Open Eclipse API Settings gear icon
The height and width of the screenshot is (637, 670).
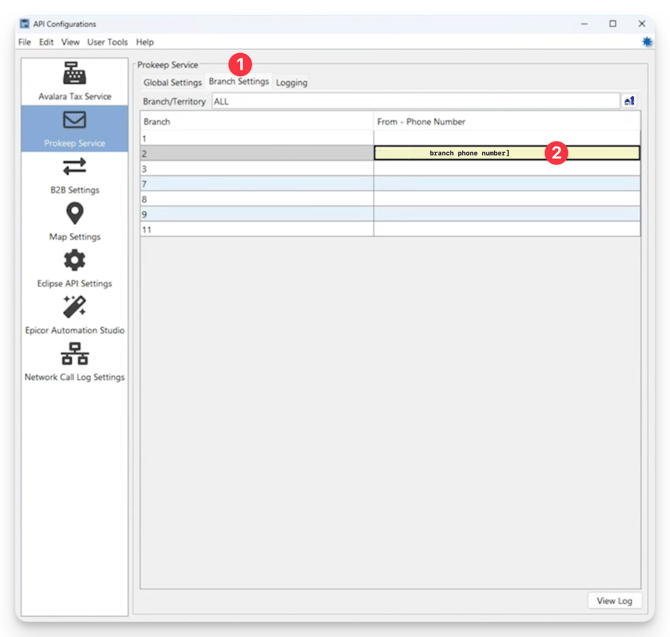(74, 260)
